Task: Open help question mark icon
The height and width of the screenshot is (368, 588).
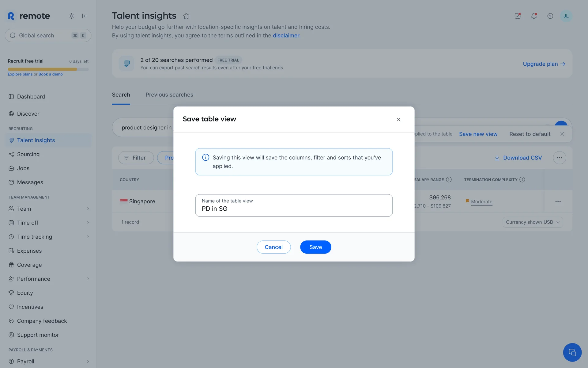Action: (x=550, y=16)
